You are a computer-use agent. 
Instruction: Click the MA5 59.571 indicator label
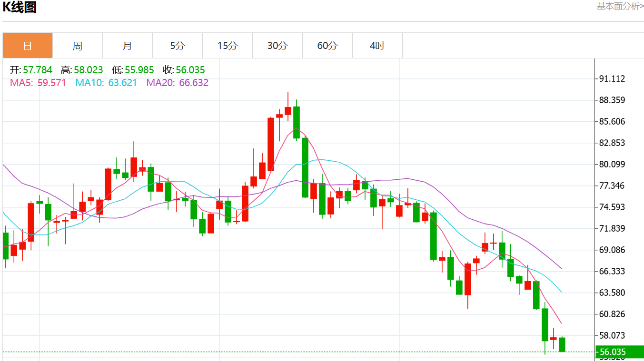pyautogui.click(x=38, y=83)
